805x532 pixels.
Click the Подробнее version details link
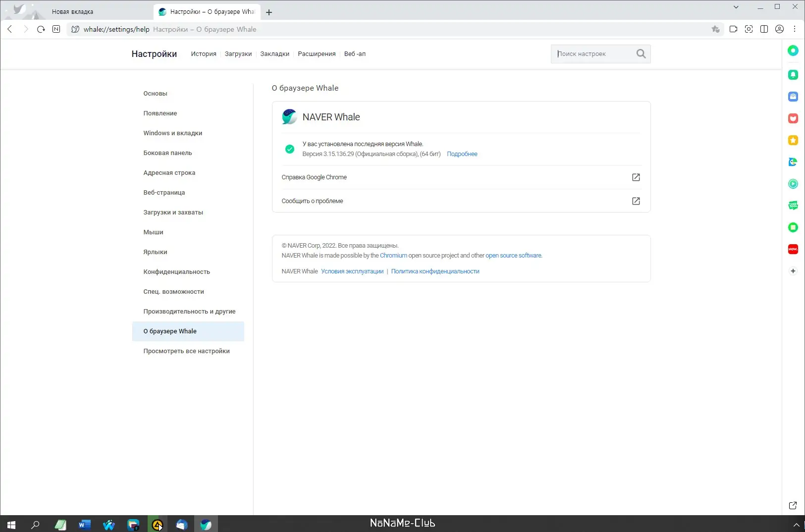462,154
